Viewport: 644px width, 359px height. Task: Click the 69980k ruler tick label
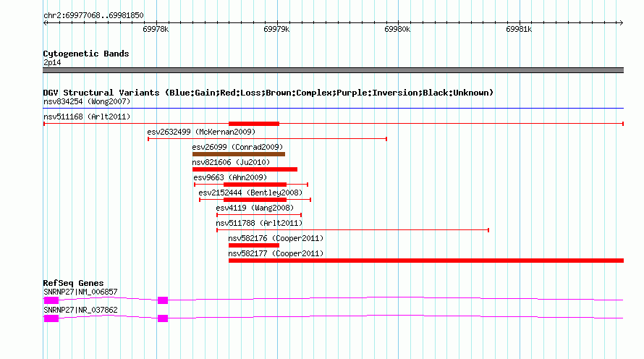coord(397,29)
